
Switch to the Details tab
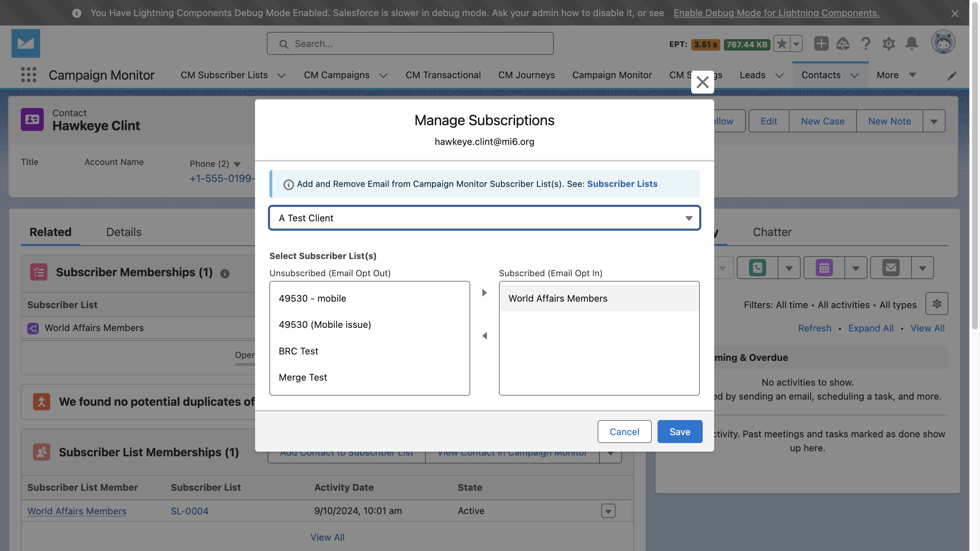pos(124,232)
